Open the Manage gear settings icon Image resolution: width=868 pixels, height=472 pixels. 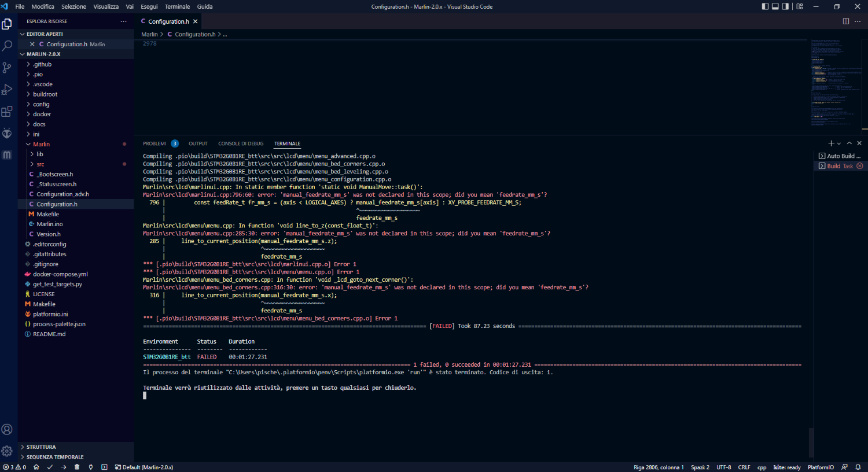click(x=7, y=451)
